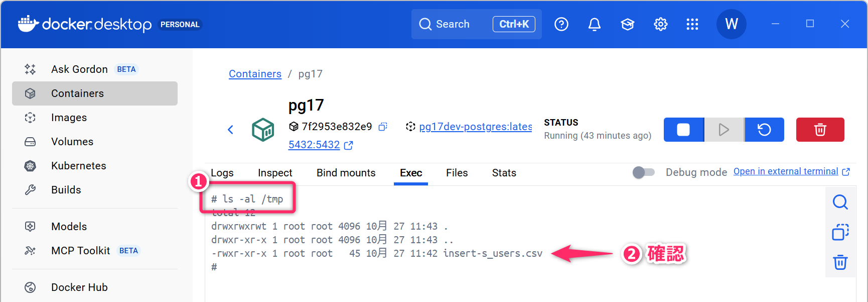Go back using the left chevron arrow
This screenshot has width=868, height=302.
230,130
